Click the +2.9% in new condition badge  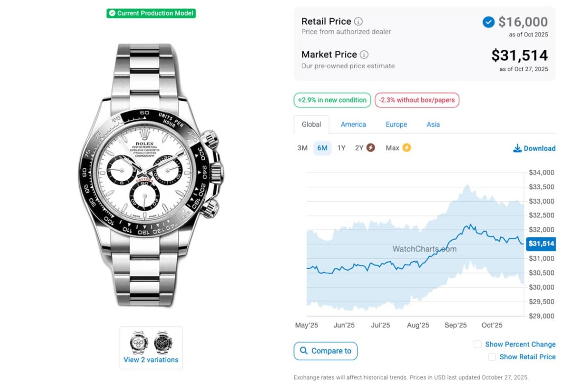332,100
